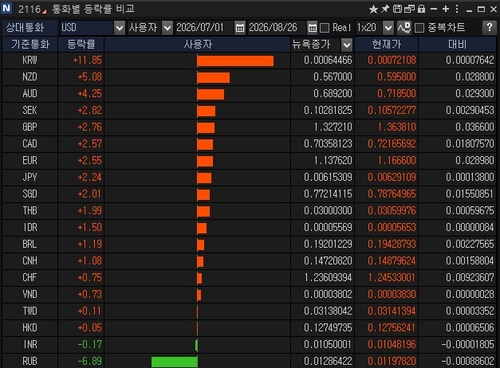Sort by the 등락률 column header
The height and width of the screenshot is (368, 500).
(81, 44)
